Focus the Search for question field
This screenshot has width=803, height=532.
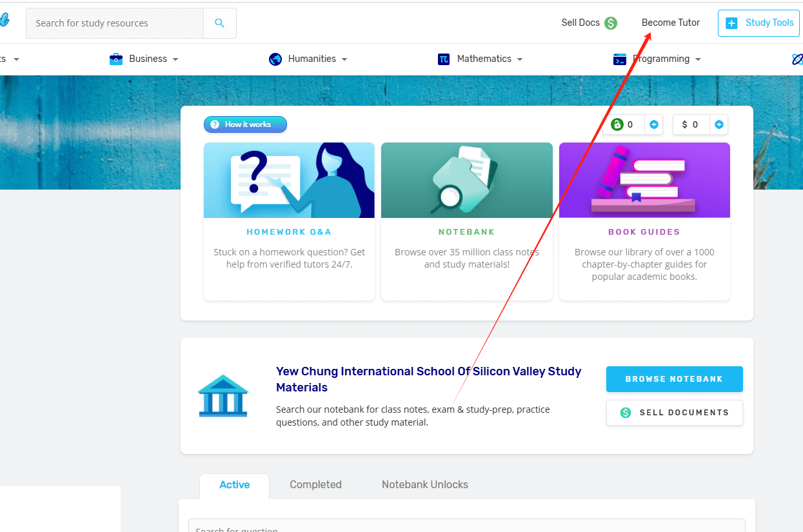click(x=467, y=526)
